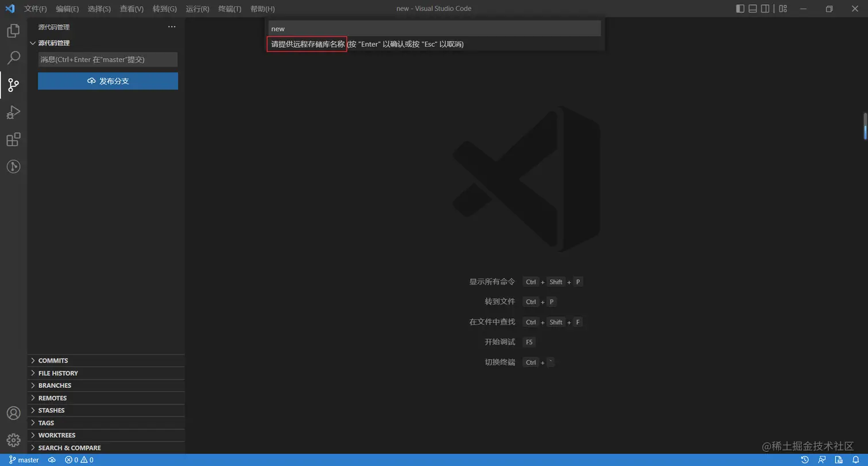Viewport: 868px width, 466px height.
Task: Click the 在文件中查找 shortcut label
Action: tap(492, 322)
